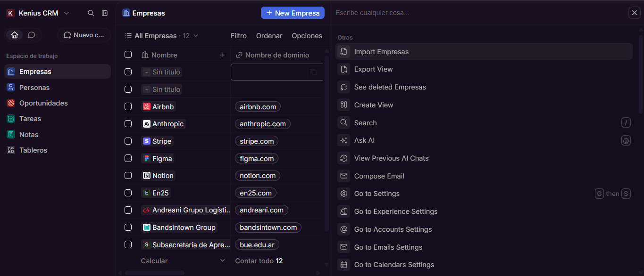Open the chat bubble icon tab
The height and width of the screenshot is (276, 644).
pyautogui.click(x=32, y=35)
